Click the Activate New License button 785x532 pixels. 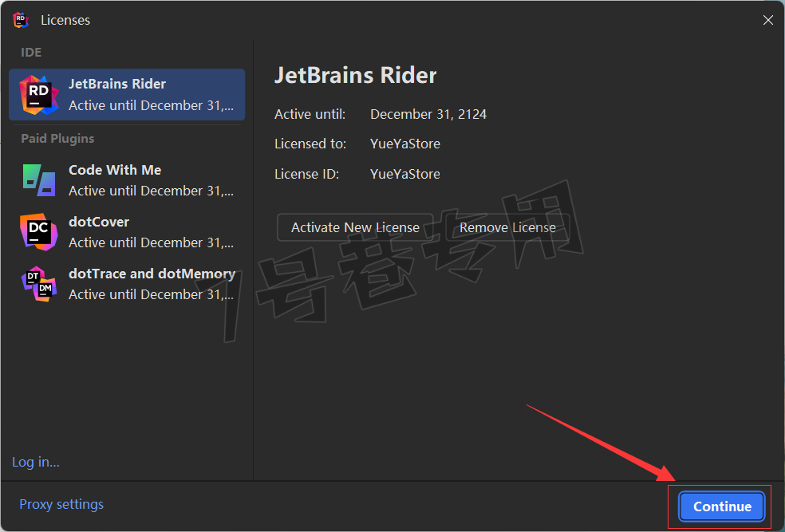pos(355,227)
